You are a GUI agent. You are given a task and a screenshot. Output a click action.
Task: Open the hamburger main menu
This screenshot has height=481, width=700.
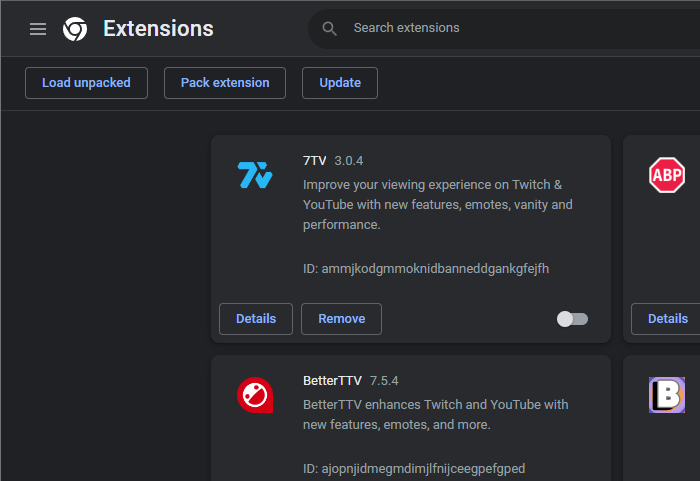click(x=38, y=29)
